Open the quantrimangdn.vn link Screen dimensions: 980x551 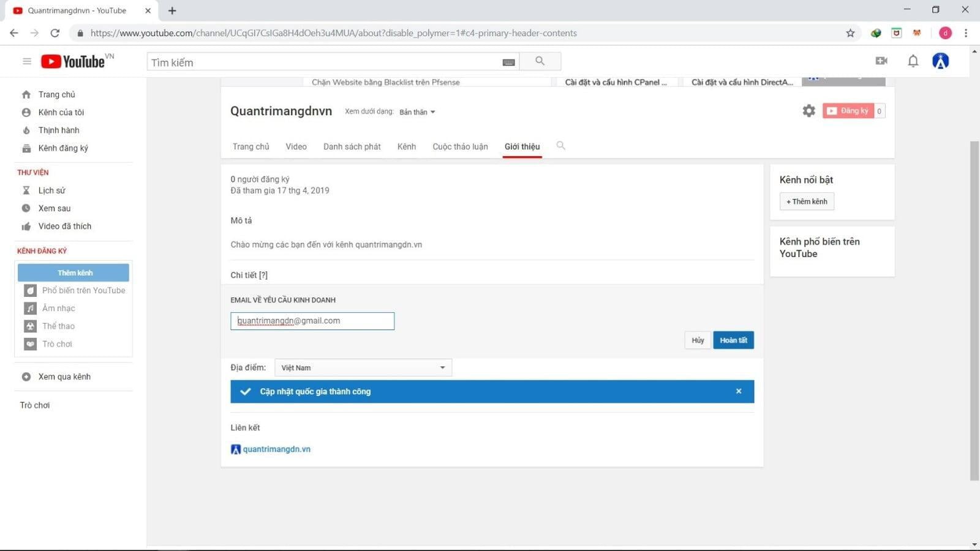(276, 449)
